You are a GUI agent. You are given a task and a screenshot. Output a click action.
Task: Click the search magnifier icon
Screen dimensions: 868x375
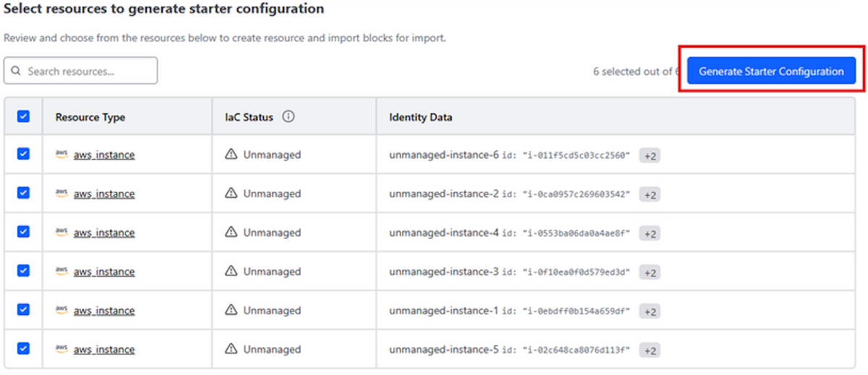(17, 72)
